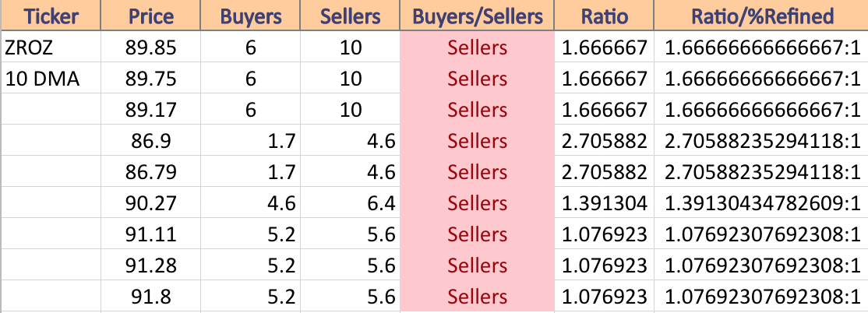Click the Sellers value 6.4
The width and height of the screenshot is (868, 313).
tap(350, 202)
